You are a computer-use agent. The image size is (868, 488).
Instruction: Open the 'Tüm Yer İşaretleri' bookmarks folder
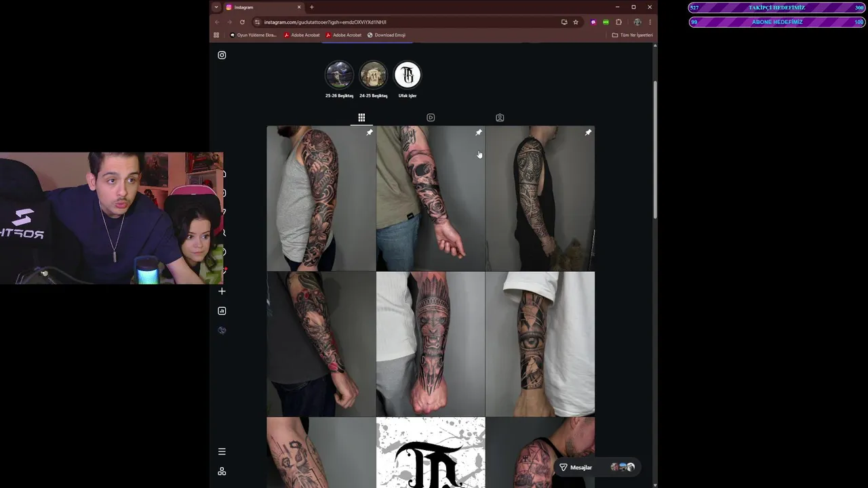pyautogui.click(x=632, y=35)
